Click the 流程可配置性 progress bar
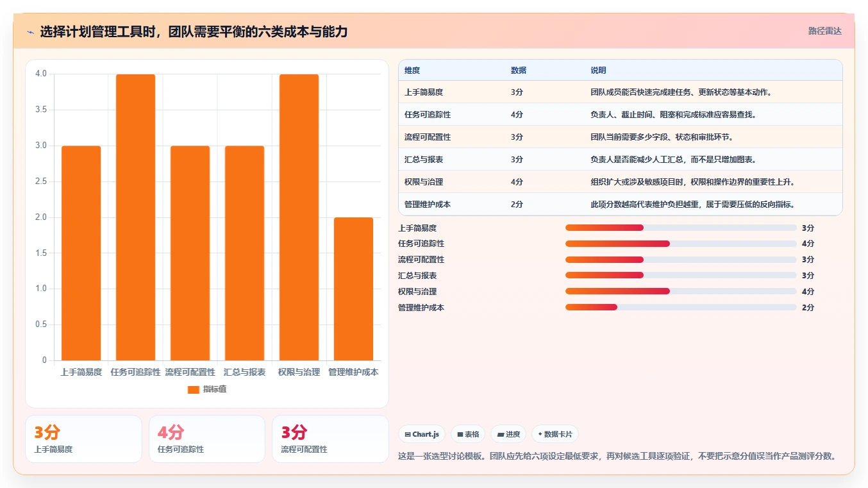The width and height of the screenshot is (868, 488). click(x=681, y=260)
